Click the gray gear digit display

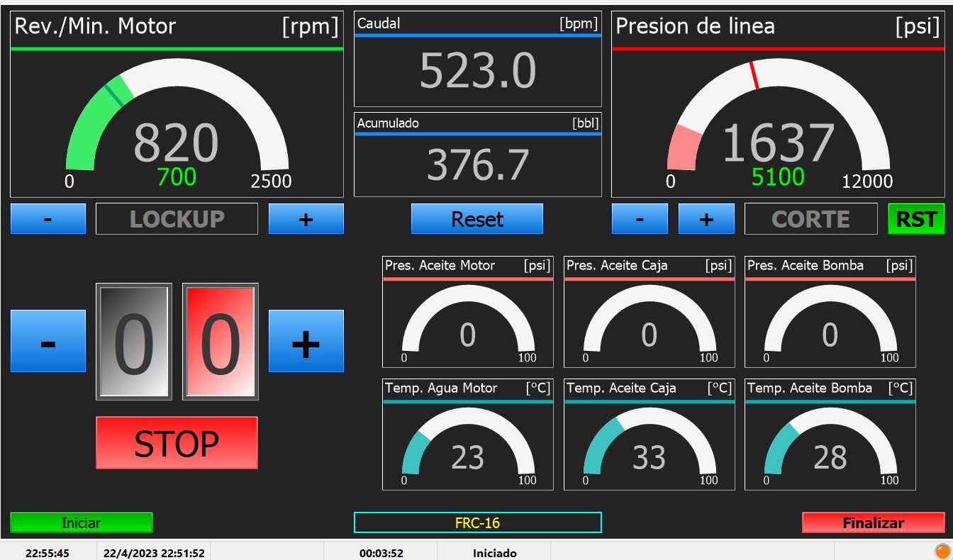pos(134,342)
